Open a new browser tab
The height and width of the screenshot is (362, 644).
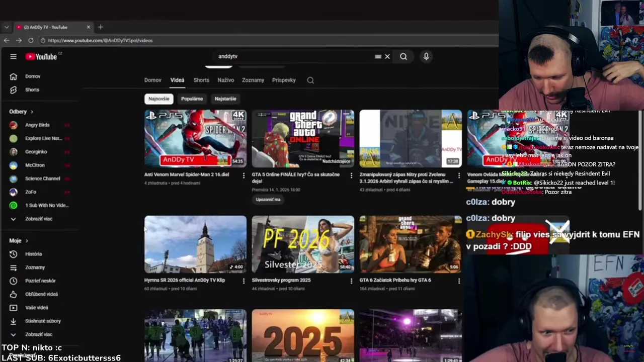click(x=101, y=27)
